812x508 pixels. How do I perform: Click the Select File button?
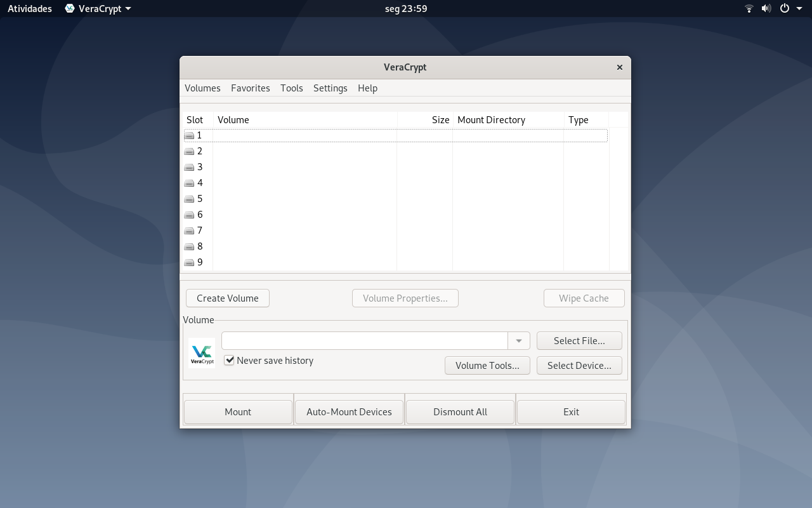pyautogui.click(x=579, y=341)
